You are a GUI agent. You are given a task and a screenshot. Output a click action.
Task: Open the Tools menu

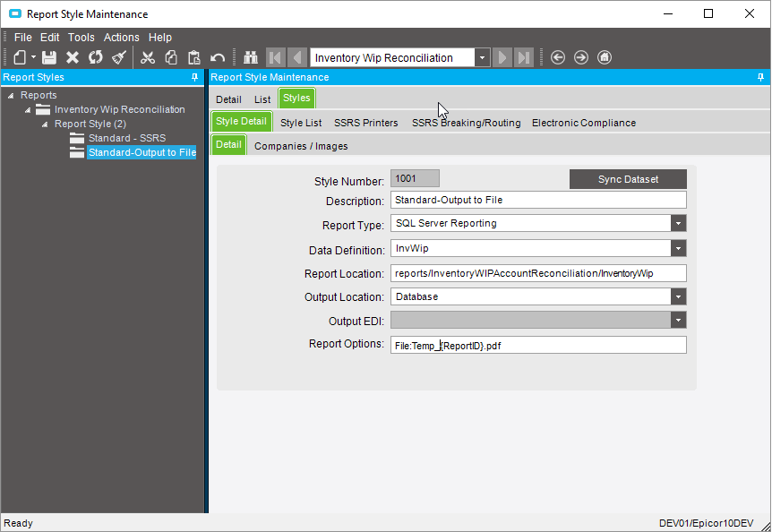(81, 38)
